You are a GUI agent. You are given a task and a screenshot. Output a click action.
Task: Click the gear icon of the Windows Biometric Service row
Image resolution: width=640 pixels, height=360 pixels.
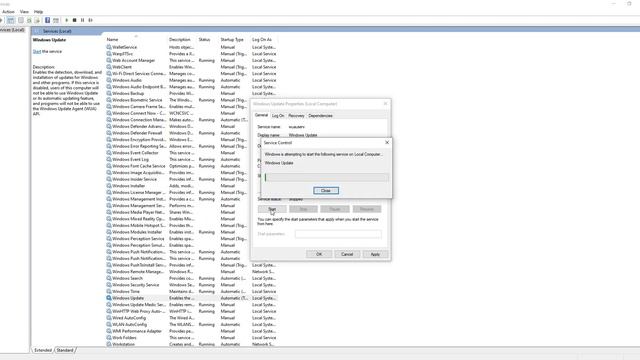[x=109, y=100]
